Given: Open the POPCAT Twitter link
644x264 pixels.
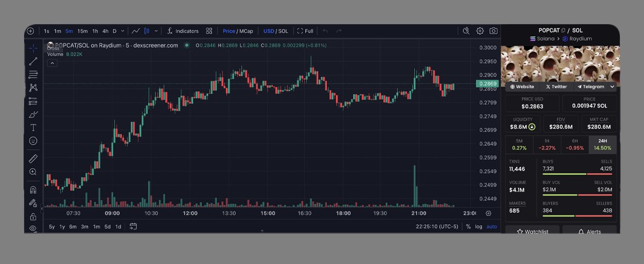Looking at the screenshot, I should coord(556,87).
